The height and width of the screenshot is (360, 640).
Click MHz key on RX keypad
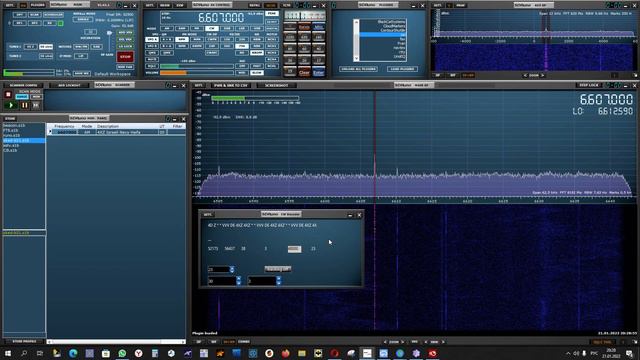[x=318, y=27]
